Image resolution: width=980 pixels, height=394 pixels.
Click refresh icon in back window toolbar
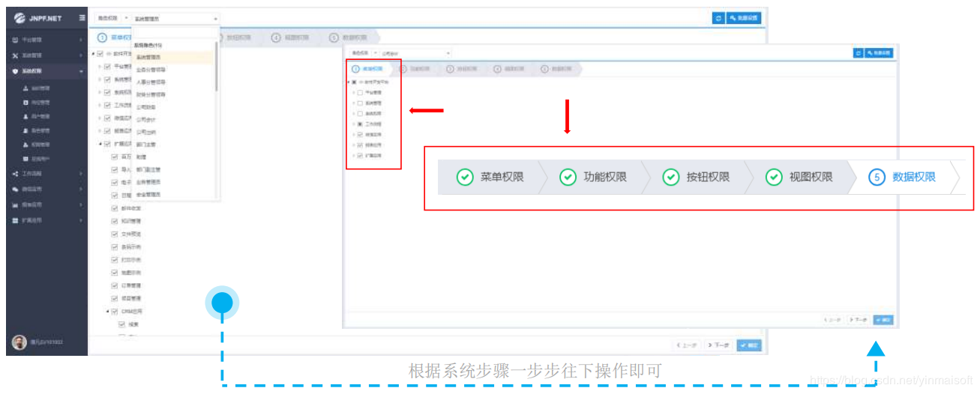pos(718,17)
